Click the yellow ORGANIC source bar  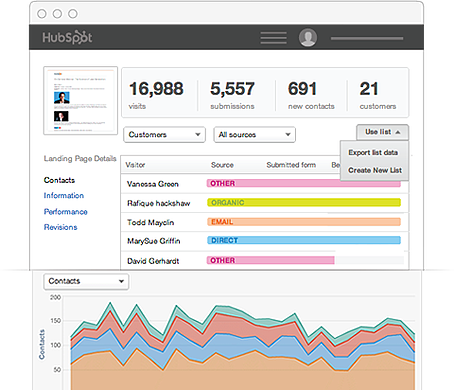click(x=304, y=202)
